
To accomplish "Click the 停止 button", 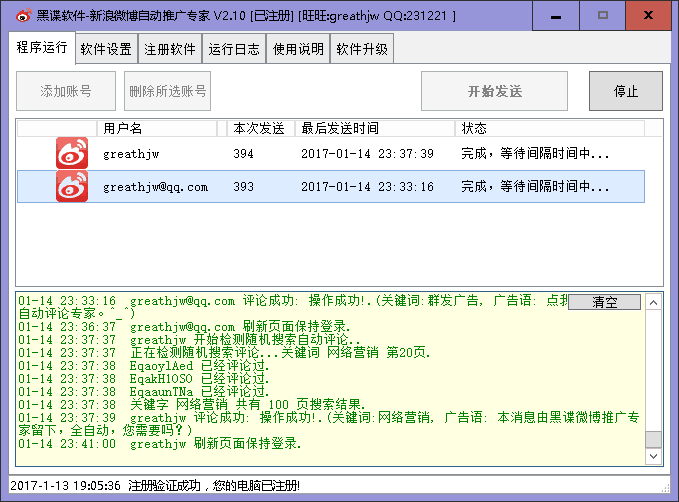I will point(626,91).
